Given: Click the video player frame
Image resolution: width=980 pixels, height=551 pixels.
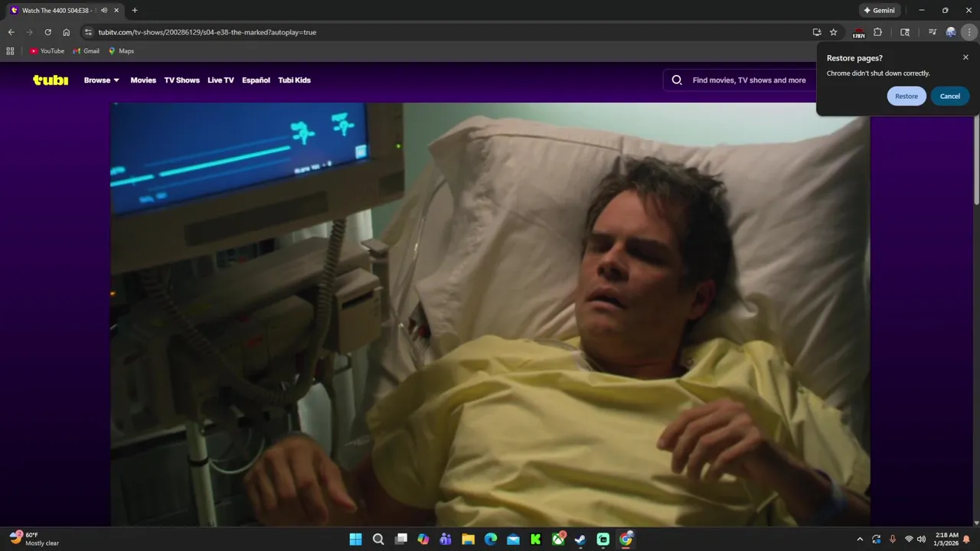Looking at the screenshot, I should (490, 314).
